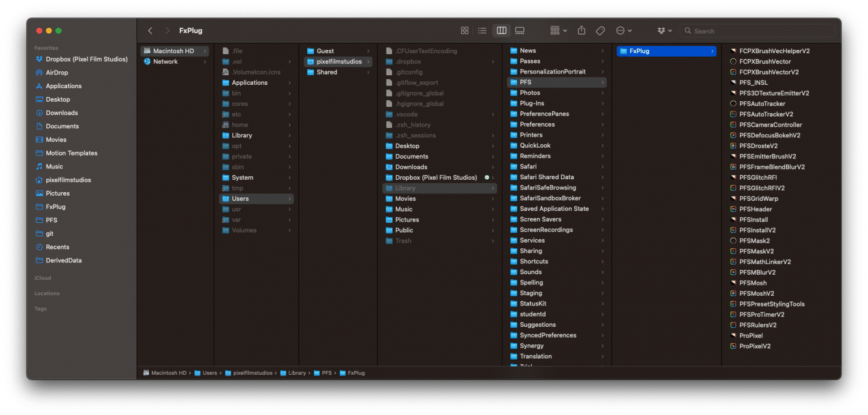868x415 pixels.
Task: Click pixelfilmstudios in the path bar
Action: 249,373
